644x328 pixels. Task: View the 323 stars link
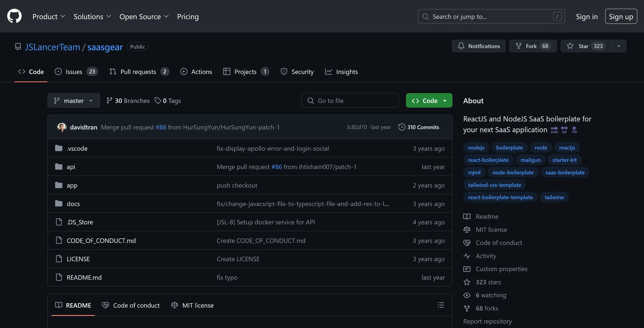pos(482,282)
